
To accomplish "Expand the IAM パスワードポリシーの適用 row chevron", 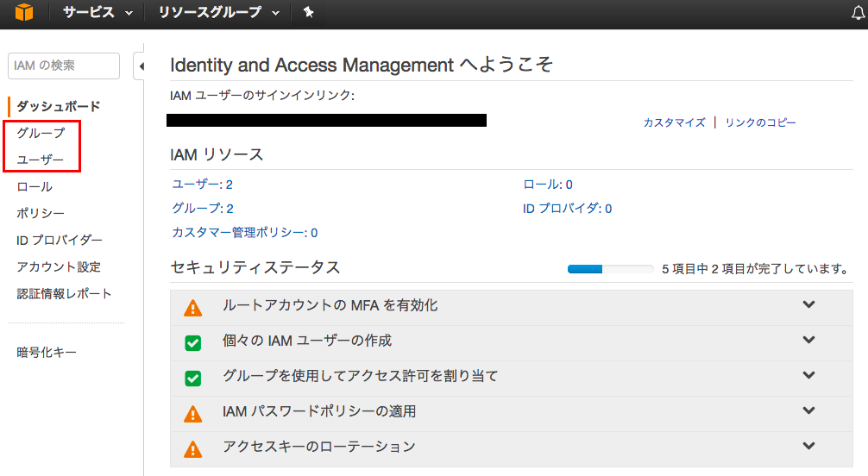I will (x=808, y=410).
